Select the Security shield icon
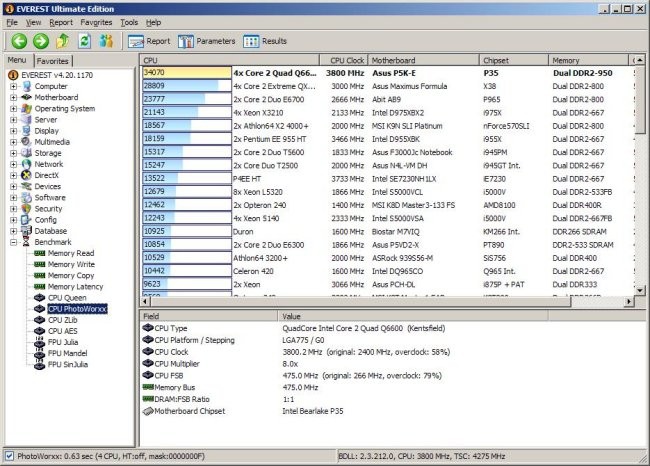Image resolution: width=650 pixels, height=466 pixels. (26, 209)
